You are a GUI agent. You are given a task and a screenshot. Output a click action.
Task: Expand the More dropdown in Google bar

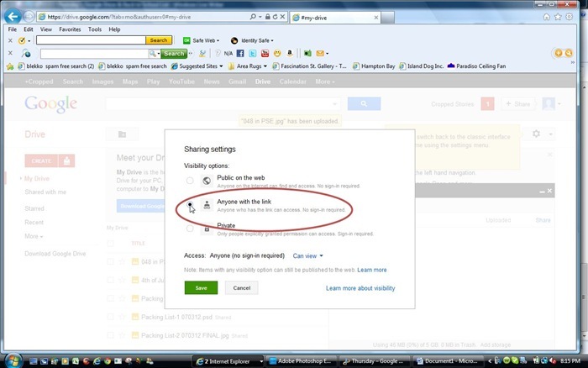tap(325, 81)
